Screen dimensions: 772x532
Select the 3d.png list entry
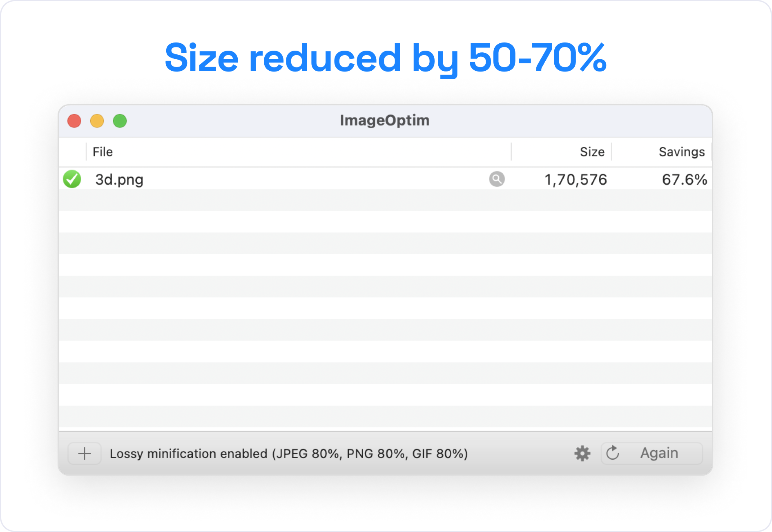click(119, 179)
